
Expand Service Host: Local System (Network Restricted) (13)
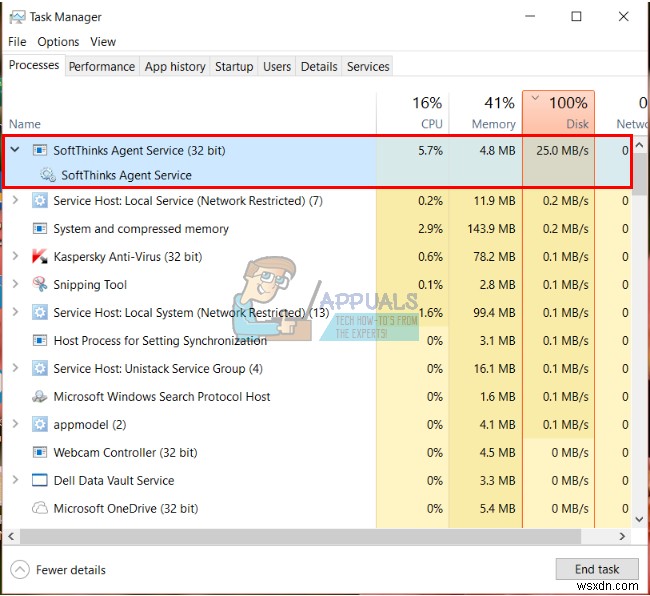pyautogui.click(x=15, y=312)
